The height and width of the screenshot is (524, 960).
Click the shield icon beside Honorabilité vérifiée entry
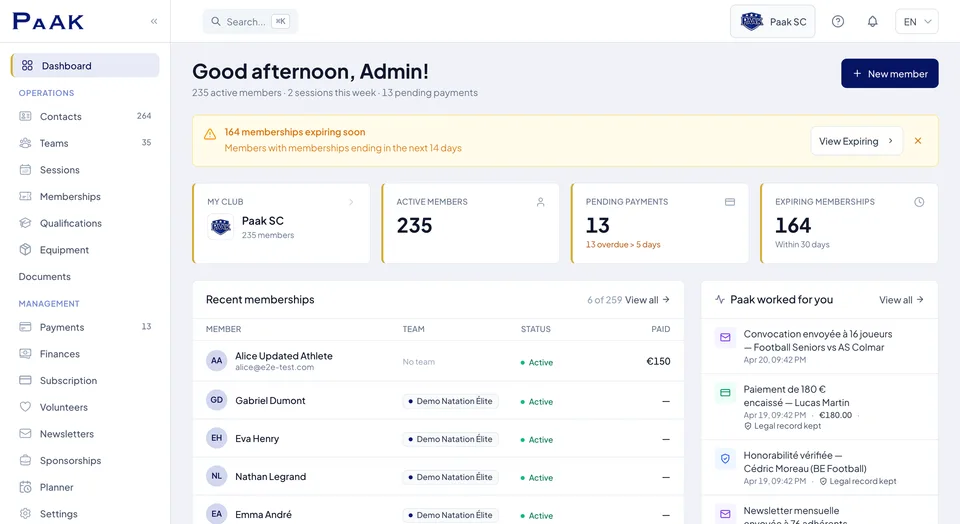click(725, 458)
